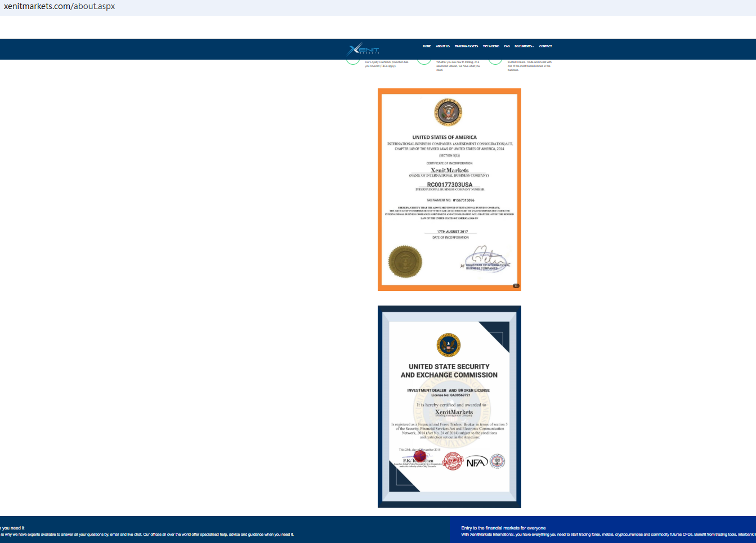Open the Trading Assets page
The width and height of the screenshot is (756, 543).
pyautogui.click(x=466, y=46)
